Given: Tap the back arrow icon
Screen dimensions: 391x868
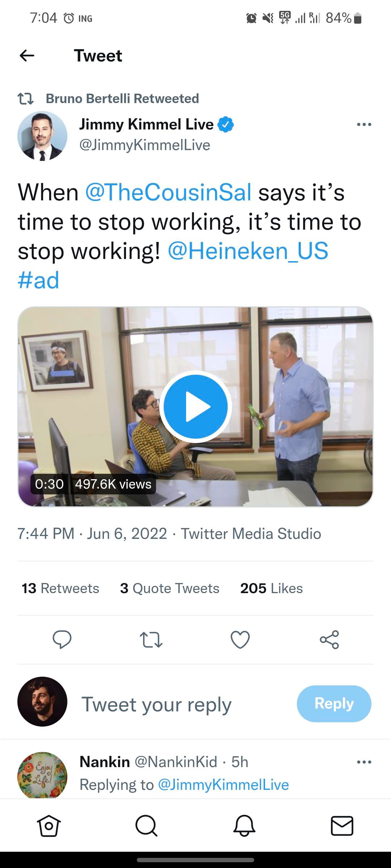Looking at the screenshot, I should (x=27, y=56).
